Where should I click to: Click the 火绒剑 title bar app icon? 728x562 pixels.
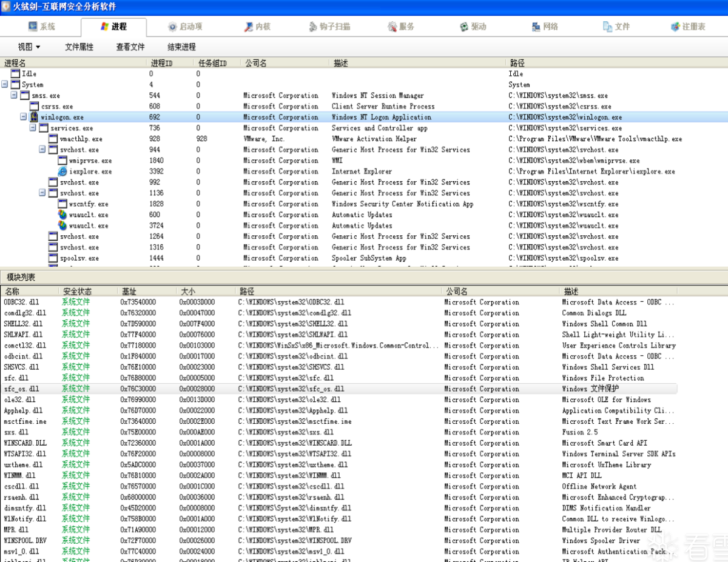(x=7, y=7)
